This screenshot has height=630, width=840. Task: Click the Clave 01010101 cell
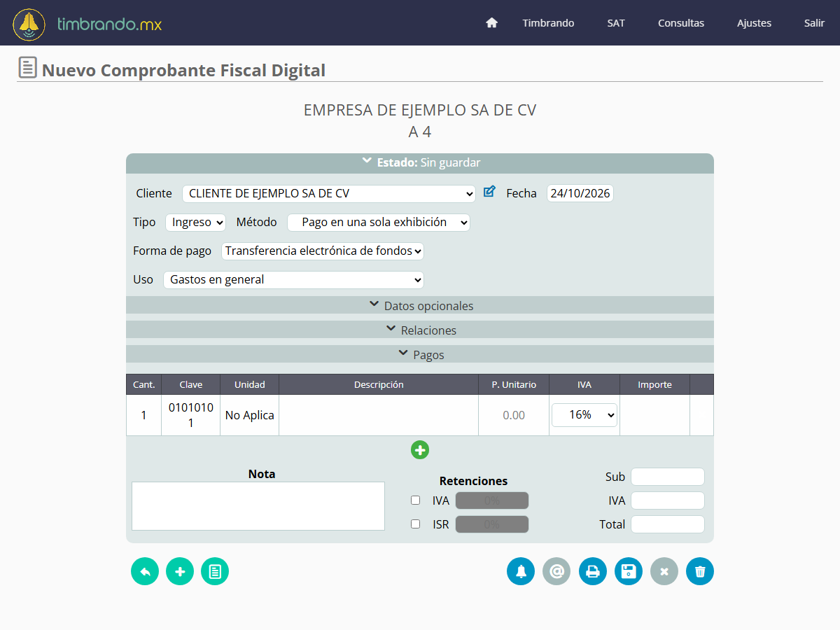191,415
